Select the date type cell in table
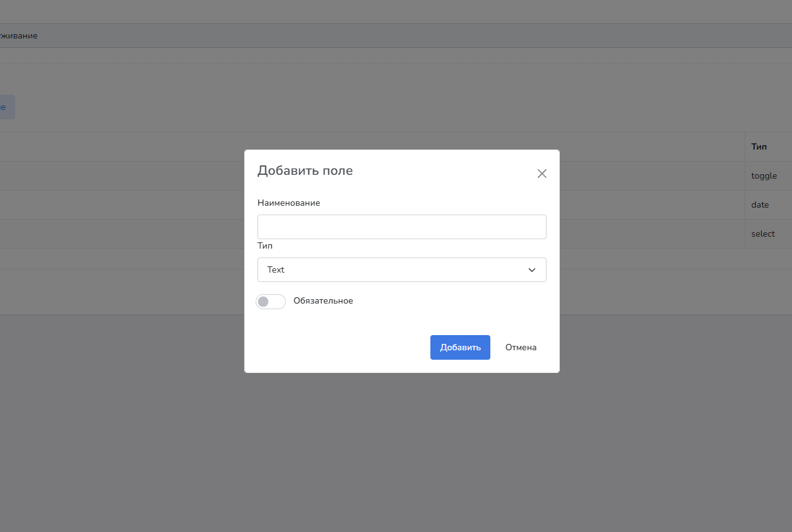Screen dimensions: 792x532 [760, 205]
